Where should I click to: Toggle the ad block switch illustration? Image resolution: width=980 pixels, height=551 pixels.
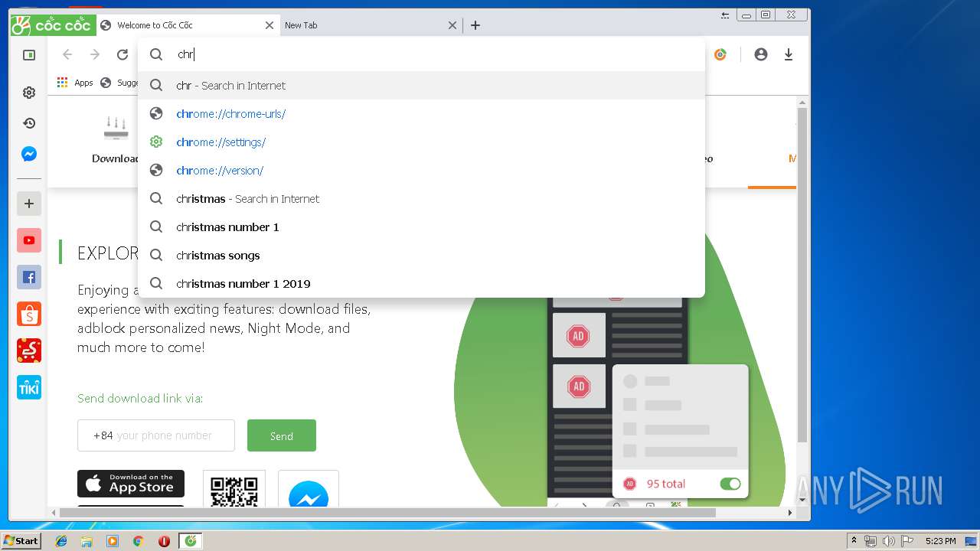point(730,484)
